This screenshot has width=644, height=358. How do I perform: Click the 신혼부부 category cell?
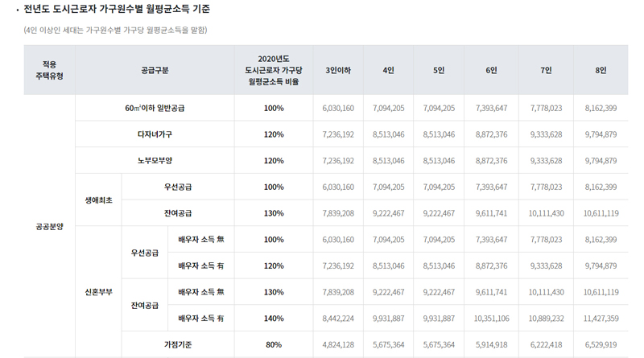98,292
